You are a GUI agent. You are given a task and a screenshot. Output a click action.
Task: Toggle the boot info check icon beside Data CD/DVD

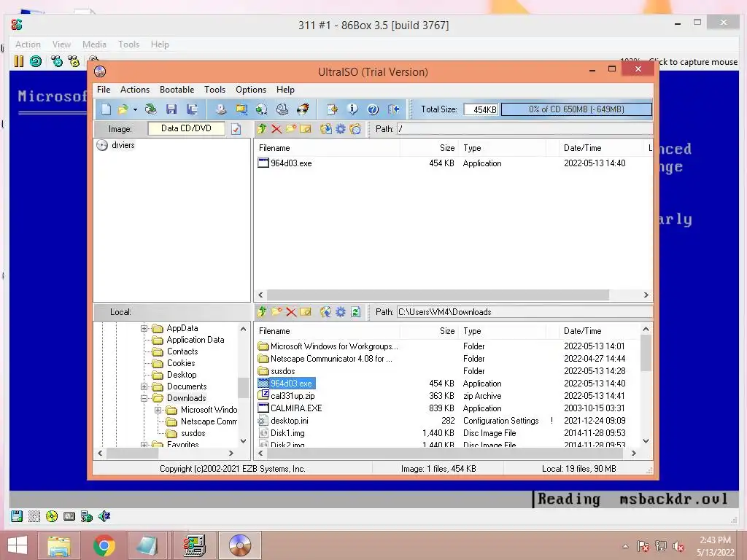coord(236,129)
